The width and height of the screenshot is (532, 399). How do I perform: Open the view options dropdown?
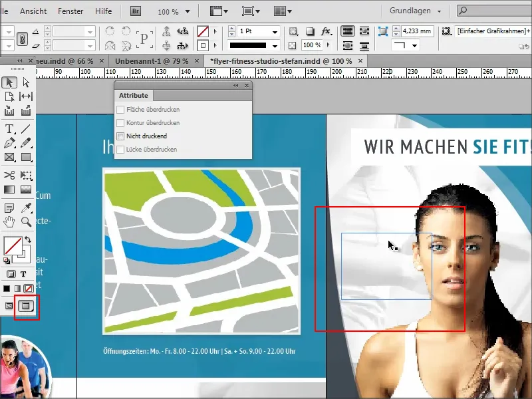coord(219,11)
